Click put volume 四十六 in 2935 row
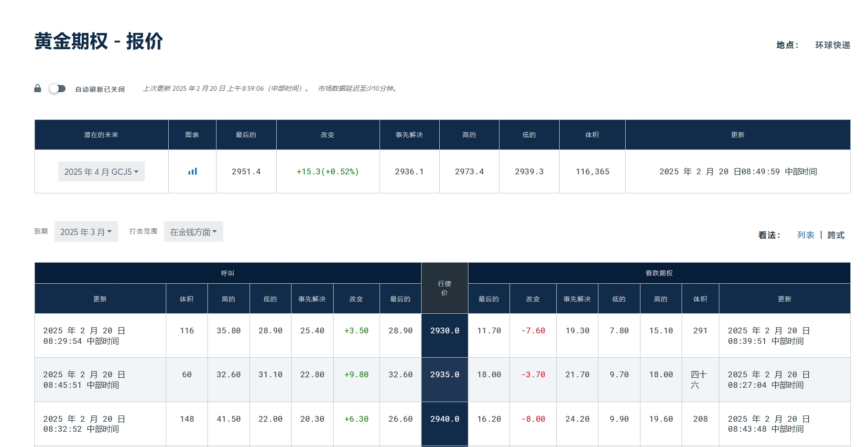This screenshot has width=868, height=447. click(x=699, y=380)
